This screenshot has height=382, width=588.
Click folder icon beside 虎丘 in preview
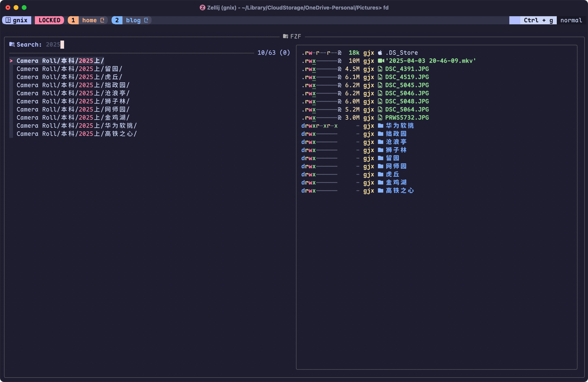pos(380,174)
